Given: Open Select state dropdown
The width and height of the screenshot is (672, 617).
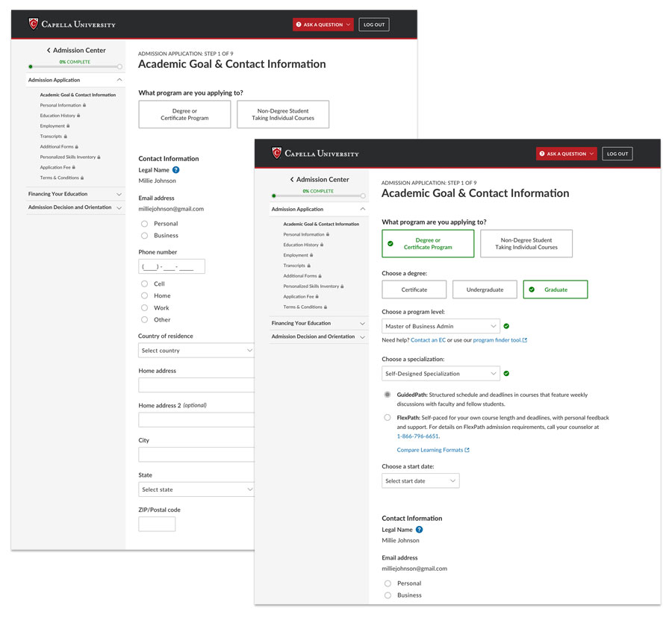Looking at the screenshot, I should click(196, 489).
